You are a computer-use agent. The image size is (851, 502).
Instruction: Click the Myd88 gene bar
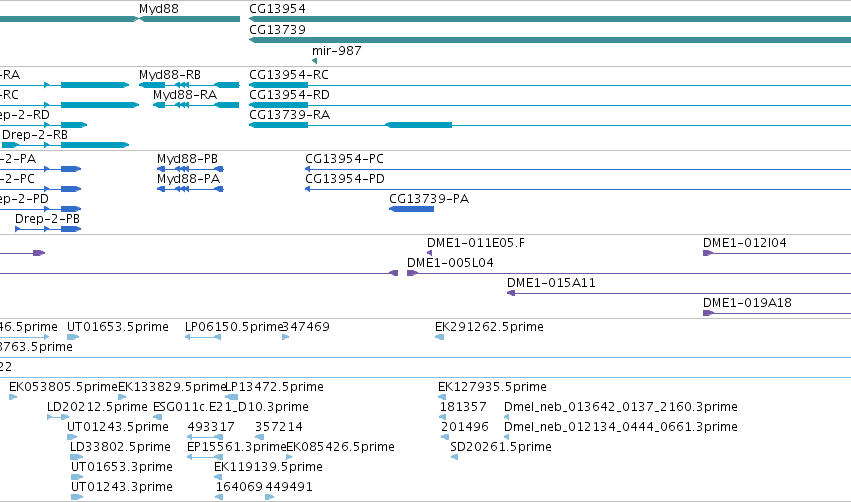(189, 19)
